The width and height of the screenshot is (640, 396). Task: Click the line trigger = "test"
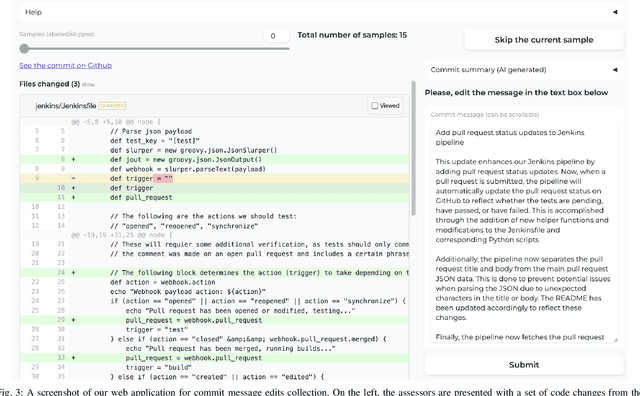(157, 329)
